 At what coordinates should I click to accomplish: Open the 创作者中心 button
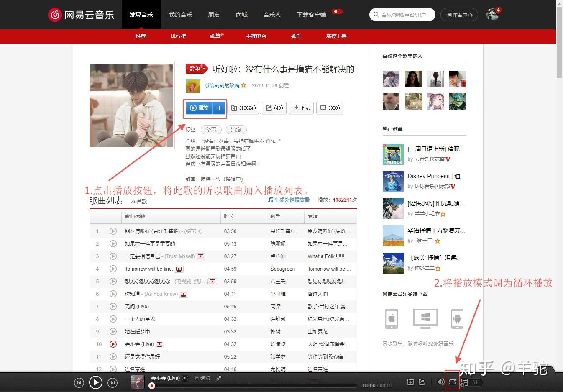[460, 15]
